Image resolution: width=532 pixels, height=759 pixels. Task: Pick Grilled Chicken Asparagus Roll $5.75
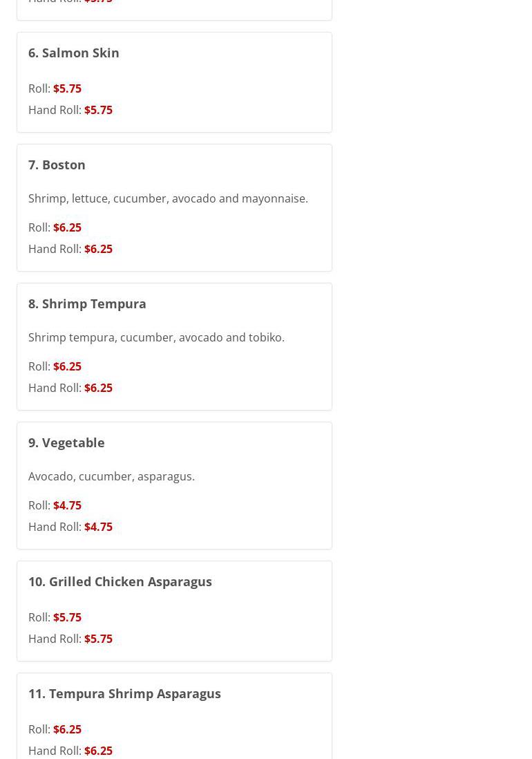click(x=67, y=617)
